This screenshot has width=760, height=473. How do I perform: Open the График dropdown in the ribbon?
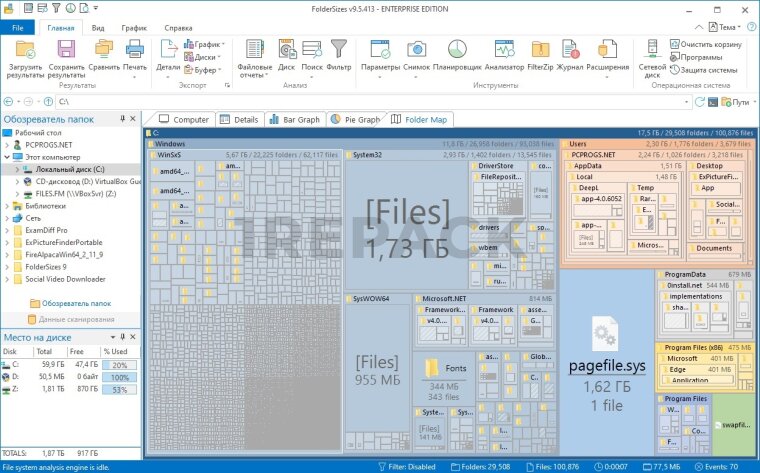tap(207, 44)
